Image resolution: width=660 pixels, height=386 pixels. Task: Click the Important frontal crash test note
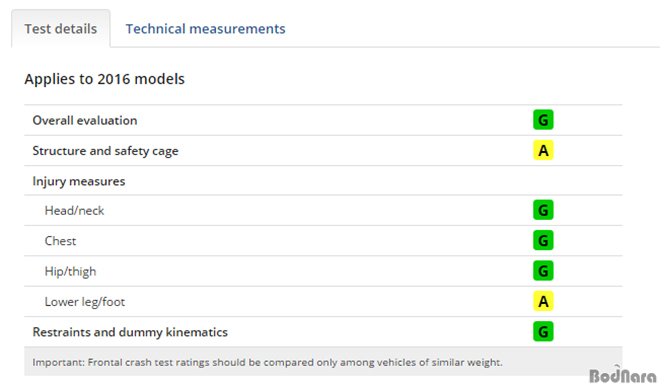coord(267,362)
